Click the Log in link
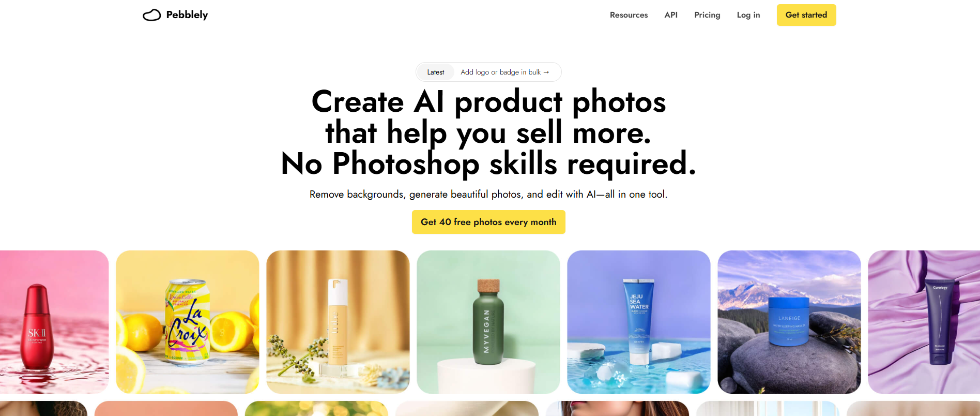980x416 pixels. pyautogui.click(x=748, y=15)
